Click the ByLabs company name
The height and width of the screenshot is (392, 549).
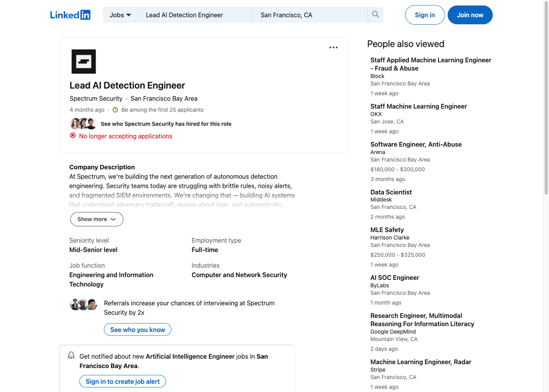coord(380,285)
